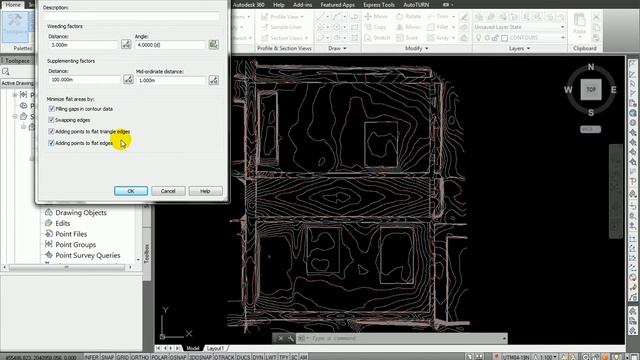Toggle ORTHO mode in status bar

click(140, 357)
